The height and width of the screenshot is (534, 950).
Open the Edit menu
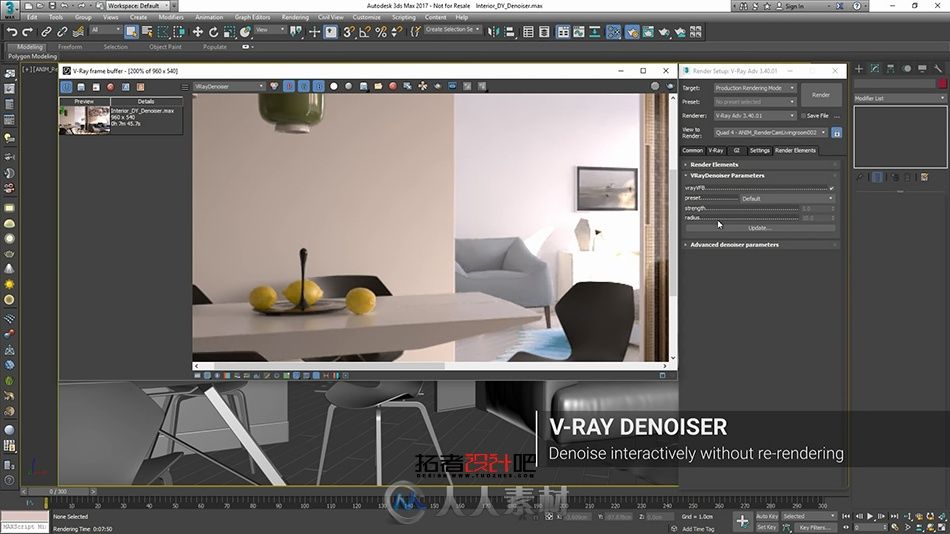[32, 17]
